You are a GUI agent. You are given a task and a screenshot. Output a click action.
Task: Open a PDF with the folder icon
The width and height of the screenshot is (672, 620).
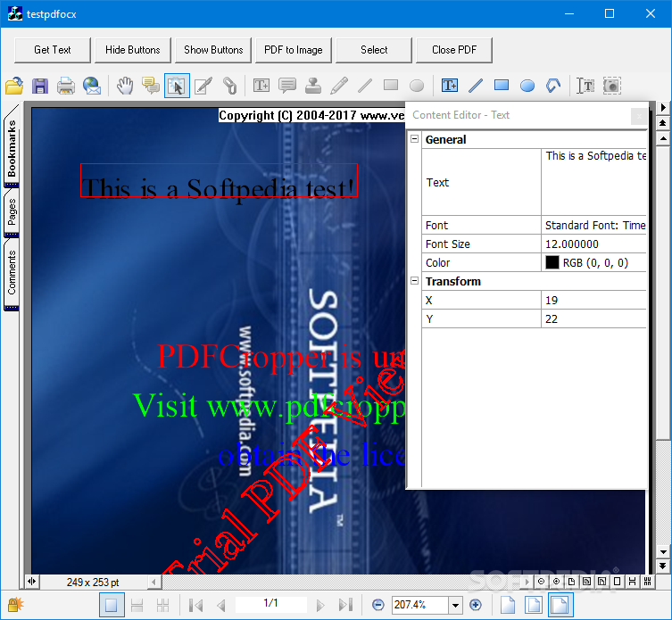pos(14,86)
